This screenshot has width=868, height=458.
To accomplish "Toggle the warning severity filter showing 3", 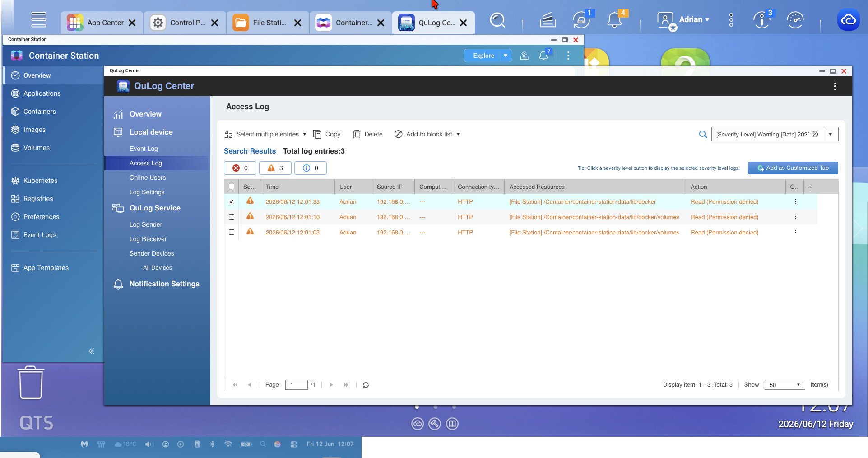I will pos(275,168).
